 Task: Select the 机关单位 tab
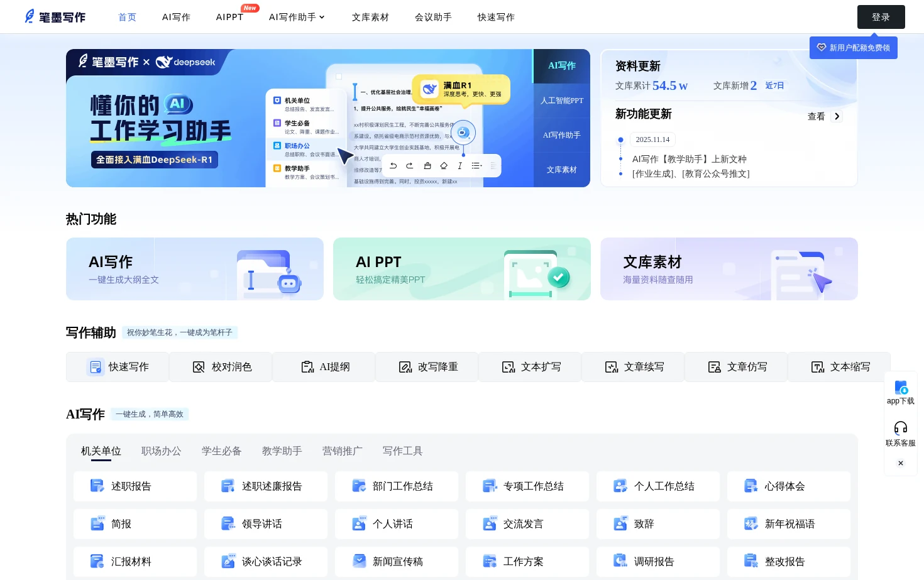coord(101,451)
